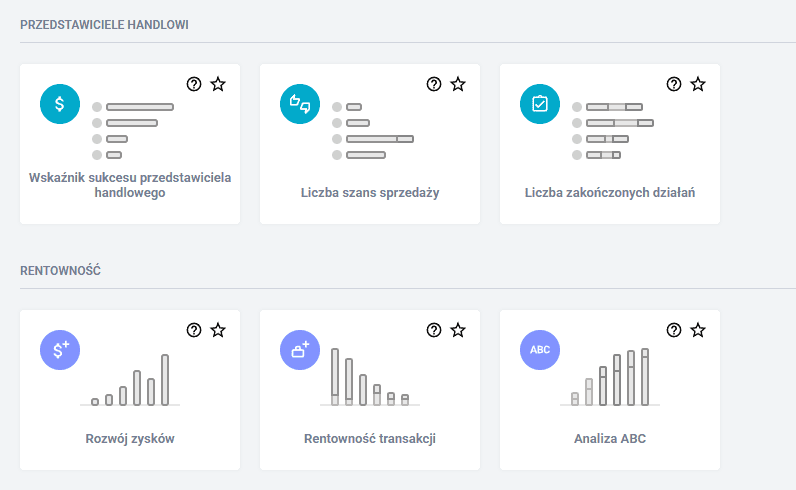The width and height of the screenshot is (796, 490).
Task: Open help for Liczba szans sprzedaży
Action: coord(434,84)
